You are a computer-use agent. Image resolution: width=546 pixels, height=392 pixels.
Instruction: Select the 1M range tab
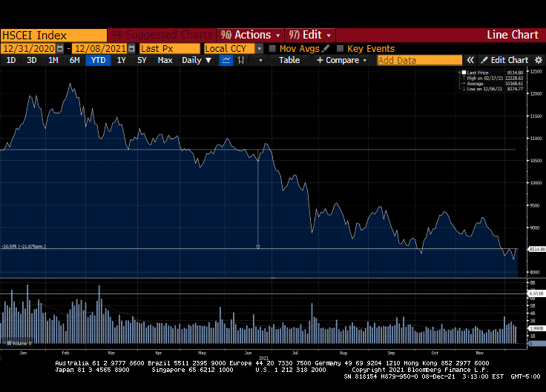[53, 60]
